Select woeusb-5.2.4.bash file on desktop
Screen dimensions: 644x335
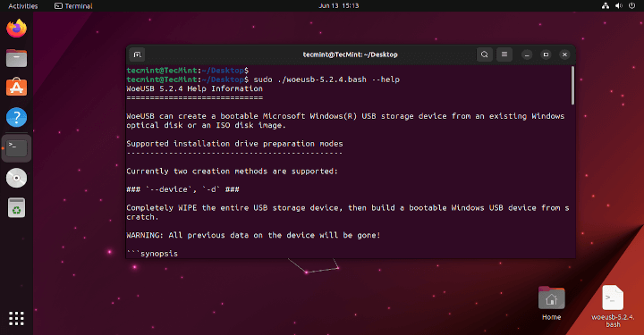click(x=613, y=306)
